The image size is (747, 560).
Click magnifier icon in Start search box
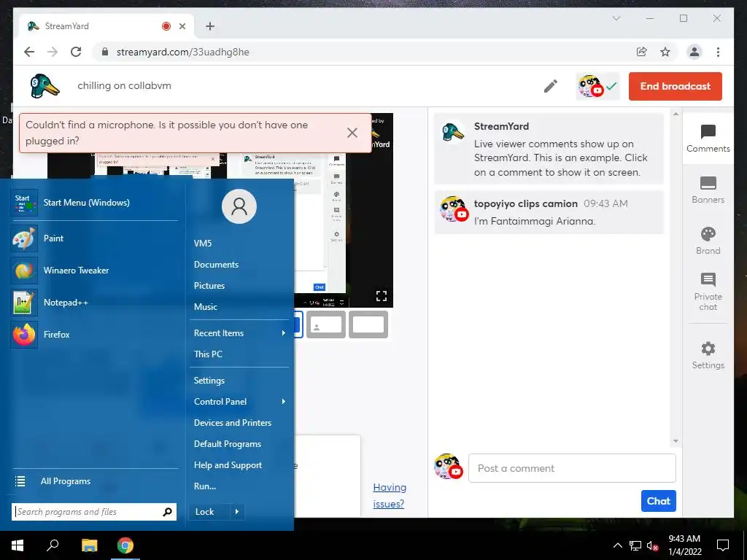(x=167, y=512)
